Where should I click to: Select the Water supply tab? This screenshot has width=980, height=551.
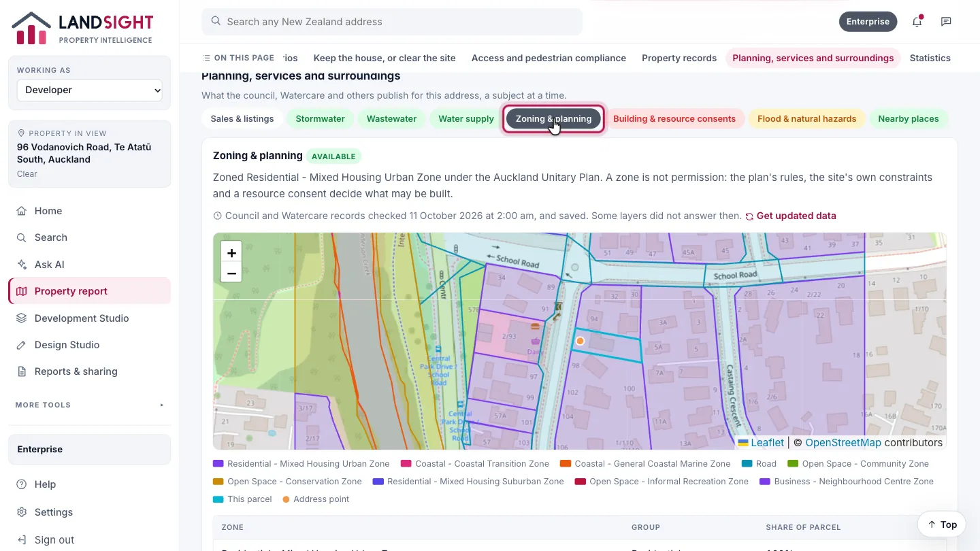tap(466, 118)
